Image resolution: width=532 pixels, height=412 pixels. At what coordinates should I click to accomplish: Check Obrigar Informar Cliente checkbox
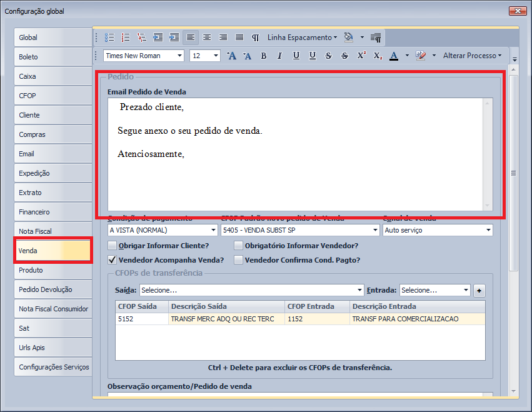(x=113, y=246)
